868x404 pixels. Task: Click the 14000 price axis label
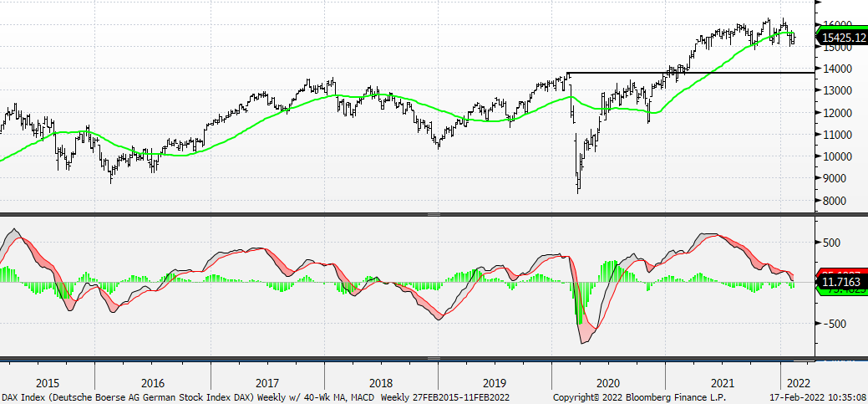click(x=836, y=69)
